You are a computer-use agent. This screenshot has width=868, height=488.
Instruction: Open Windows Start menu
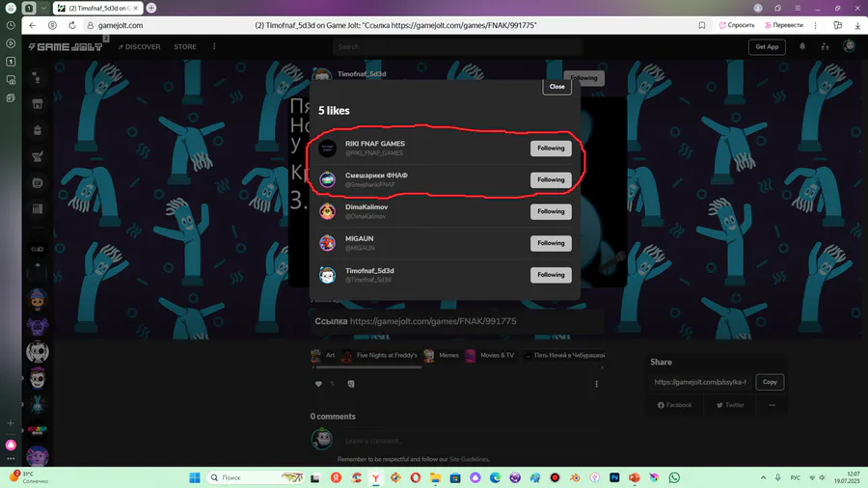(x=194, y=477)
